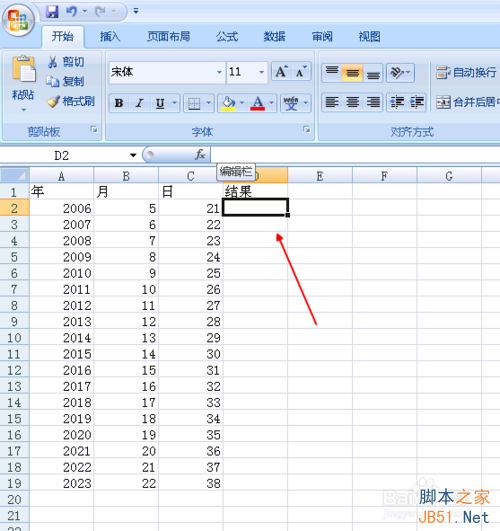Open the paste options arrow under 粘贴
Screen dimensions: 500x531
(23, 110)
